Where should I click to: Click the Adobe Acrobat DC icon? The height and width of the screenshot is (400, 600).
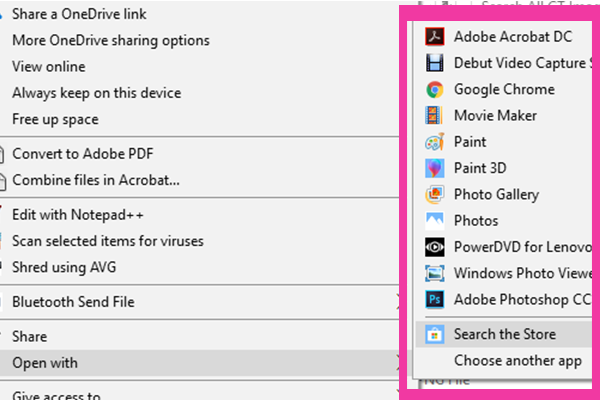click(435, 37)
